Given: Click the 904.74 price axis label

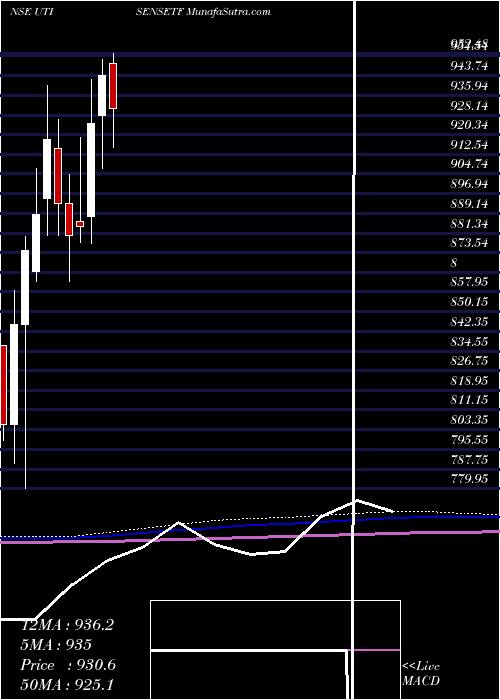Looking at the screenshot, I should tap(469, 164).
